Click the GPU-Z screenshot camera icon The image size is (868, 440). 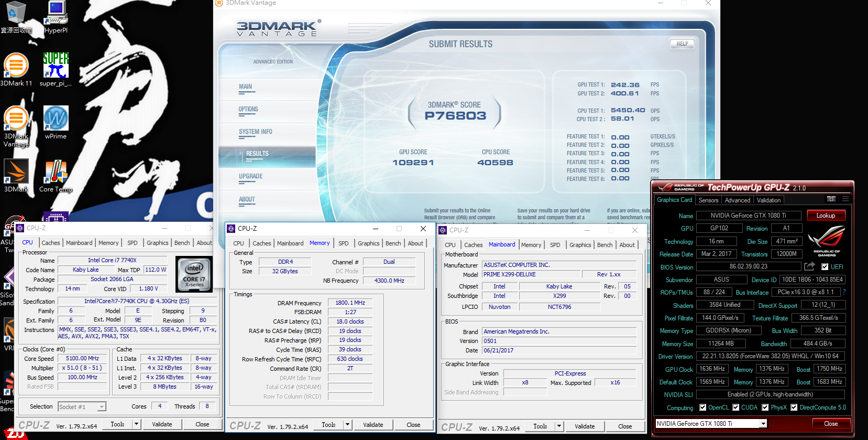831,199
